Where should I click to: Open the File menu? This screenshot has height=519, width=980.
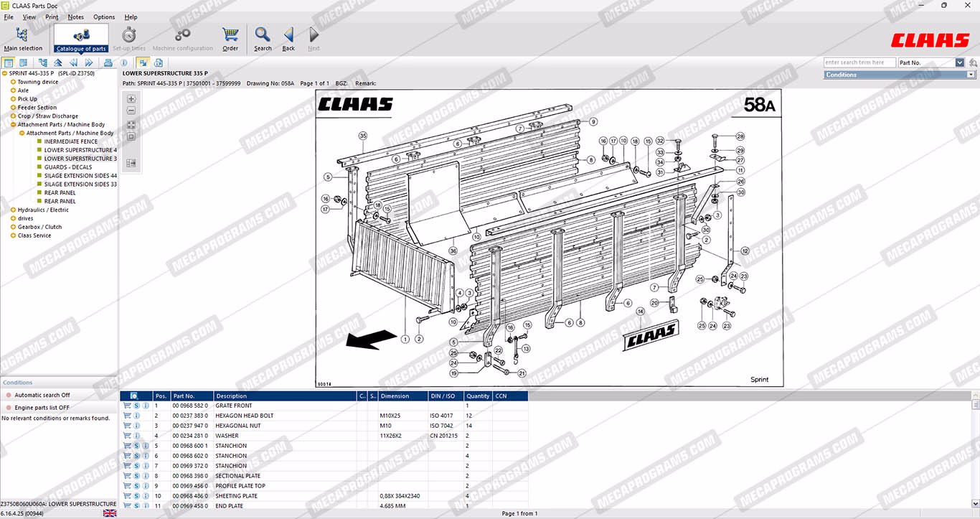9,17
